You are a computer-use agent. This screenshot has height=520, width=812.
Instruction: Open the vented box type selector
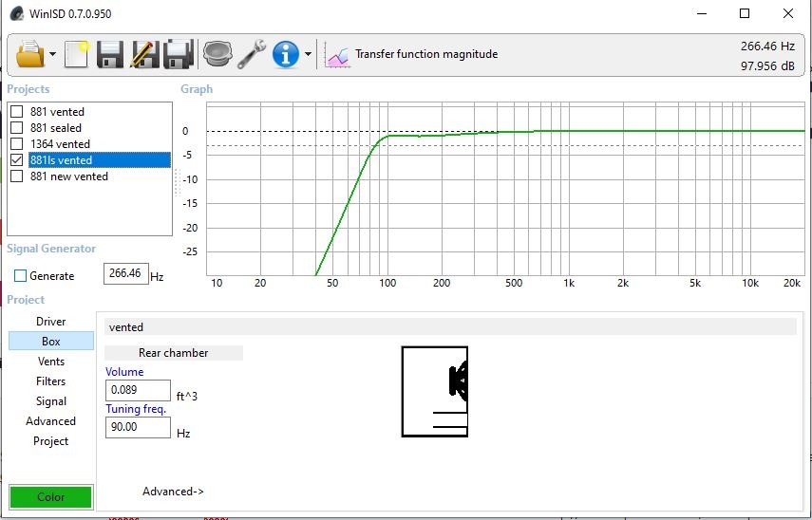click(x=450, y=327)
